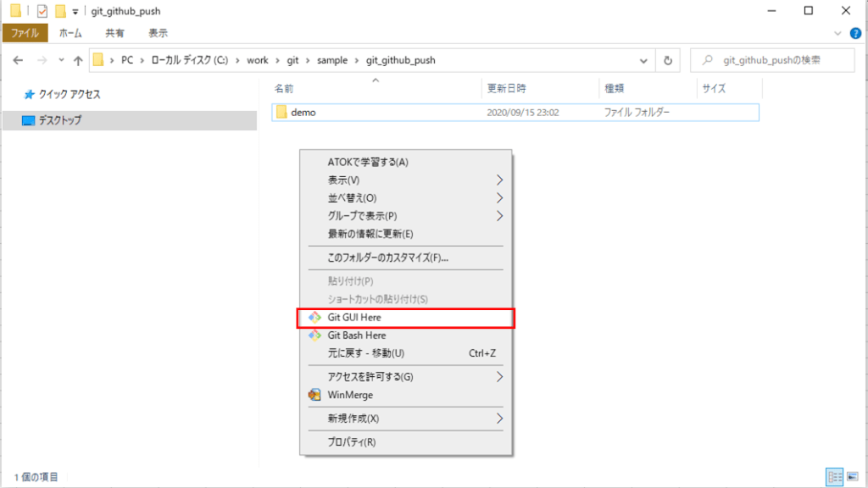
Task: Switch to details view in status bar
Action: click(x=833, y=477)
